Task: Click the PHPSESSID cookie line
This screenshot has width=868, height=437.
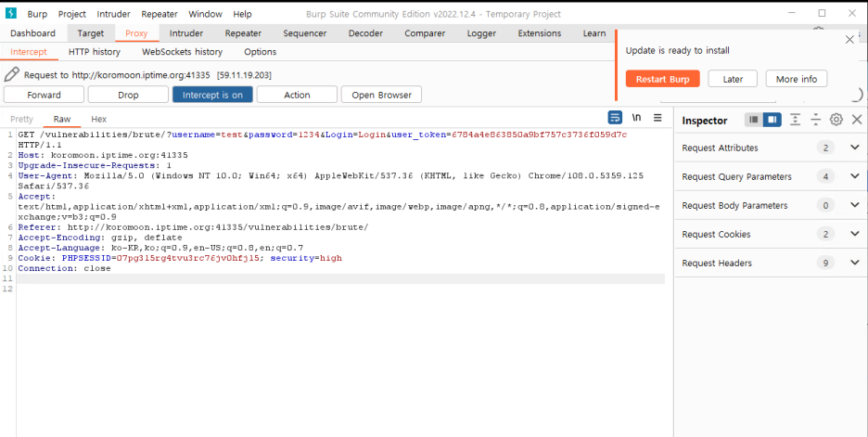Action: 180,258
